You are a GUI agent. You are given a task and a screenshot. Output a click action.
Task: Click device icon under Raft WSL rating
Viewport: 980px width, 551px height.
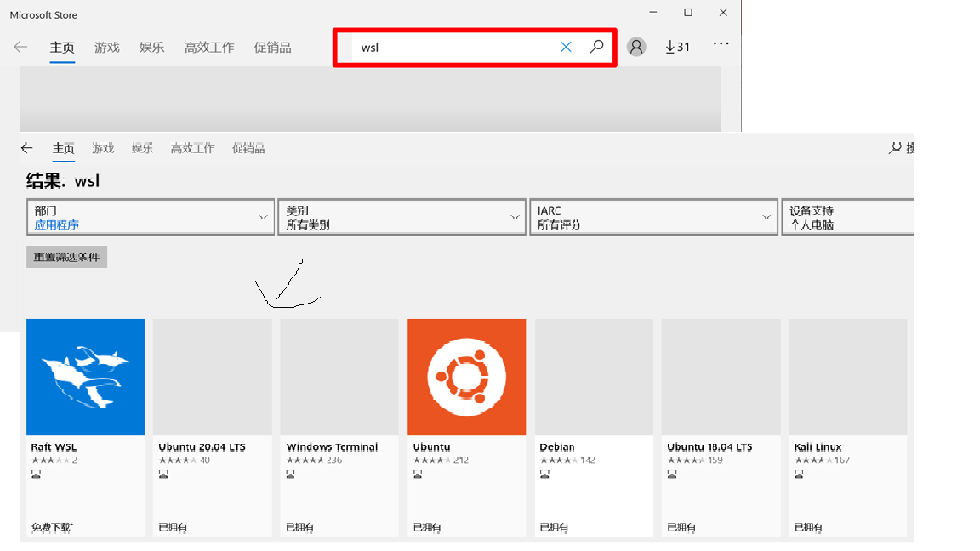[x=37, y=474]
